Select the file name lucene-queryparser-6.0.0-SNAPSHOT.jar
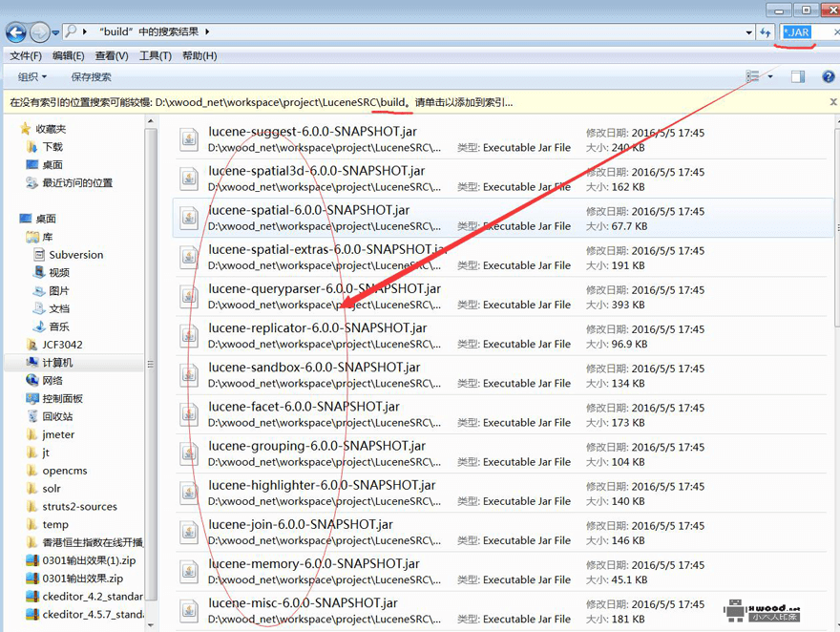The height and width of the screenshot is (632, 840). tap(325, 288)
